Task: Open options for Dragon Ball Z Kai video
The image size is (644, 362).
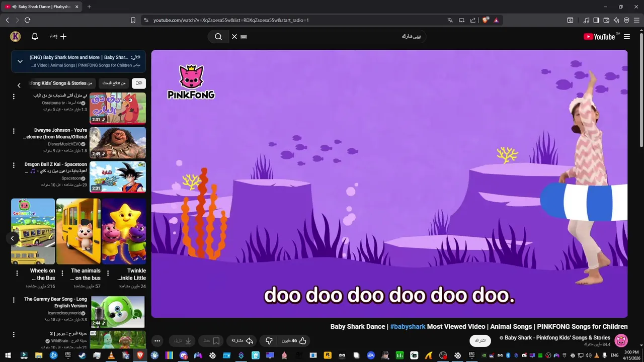Action: pos(14,165)
